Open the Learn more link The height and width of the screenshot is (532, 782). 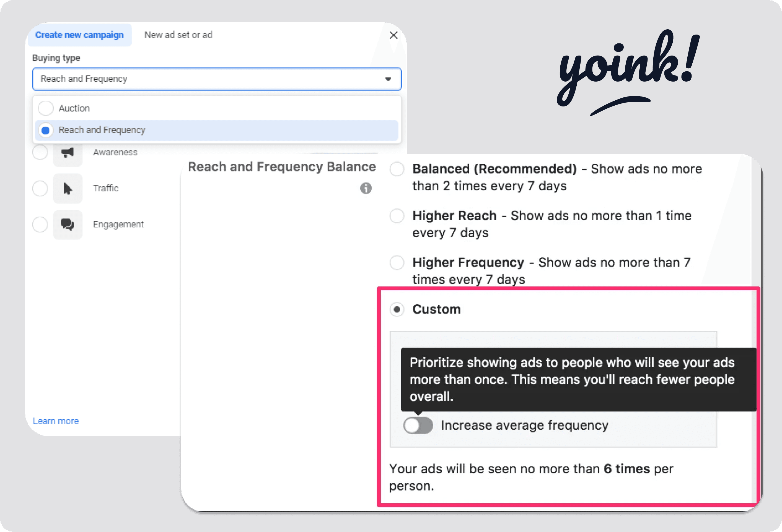[56, 421]
